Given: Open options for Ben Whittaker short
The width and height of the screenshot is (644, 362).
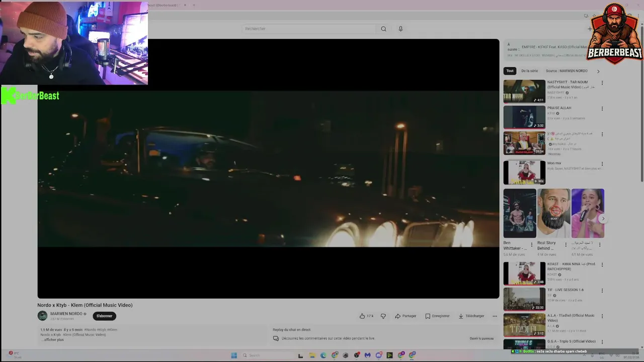Looking at the screenshot, I should coord(532,245).
